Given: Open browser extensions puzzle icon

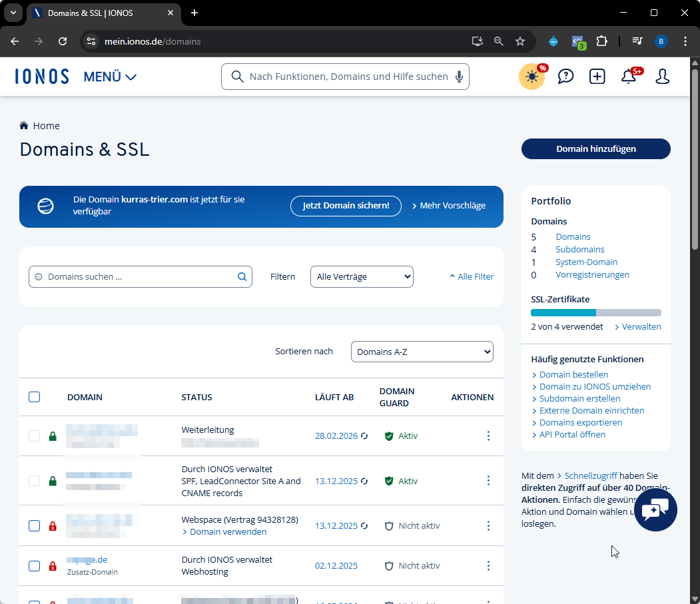Looking at the screenshot, I should click(x=602, y=41).
